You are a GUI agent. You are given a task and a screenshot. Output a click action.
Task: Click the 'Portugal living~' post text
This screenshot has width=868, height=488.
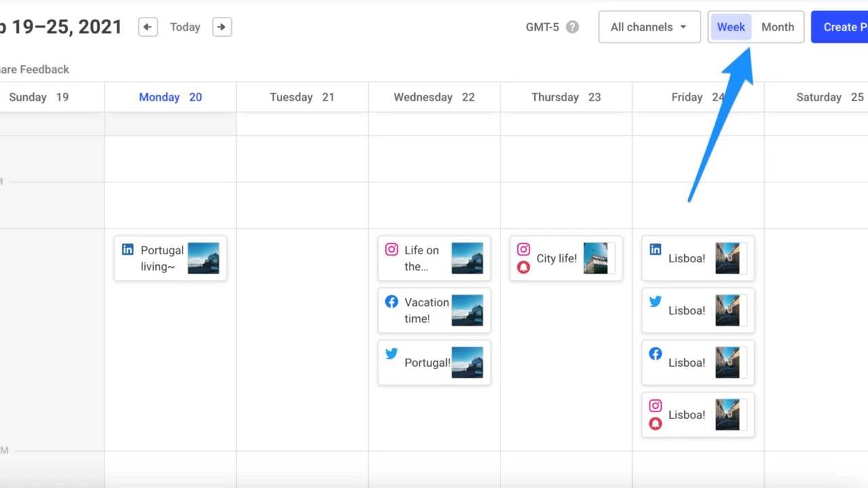(162, 258)
